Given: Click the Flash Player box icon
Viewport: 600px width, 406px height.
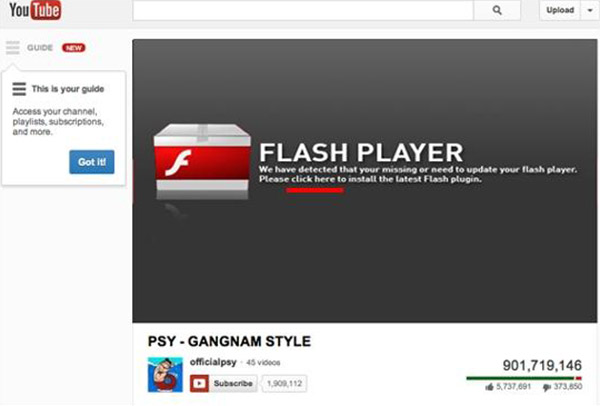Looking at the screenshot, I should point(202,161).
